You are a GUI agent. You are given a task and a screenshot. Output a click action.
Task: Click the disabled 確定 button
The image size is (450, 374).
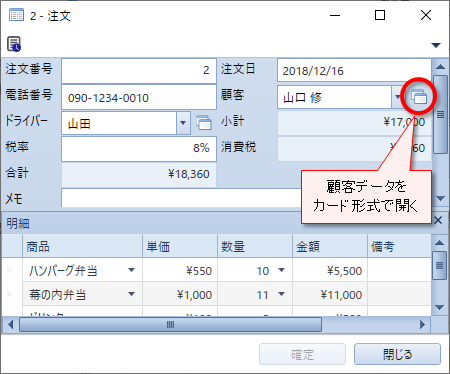coord(302,354)
